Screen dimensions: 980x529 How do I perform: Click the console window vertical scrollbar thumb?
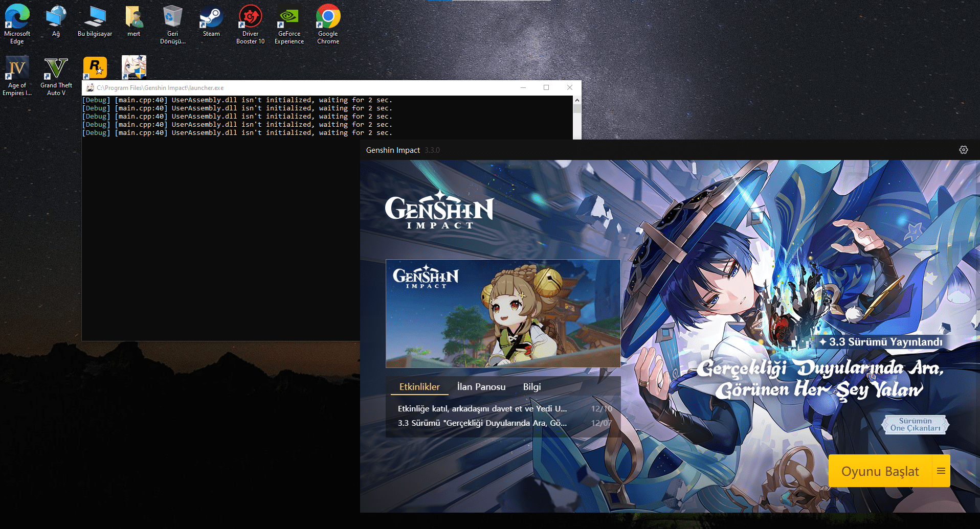click(577, 108)
